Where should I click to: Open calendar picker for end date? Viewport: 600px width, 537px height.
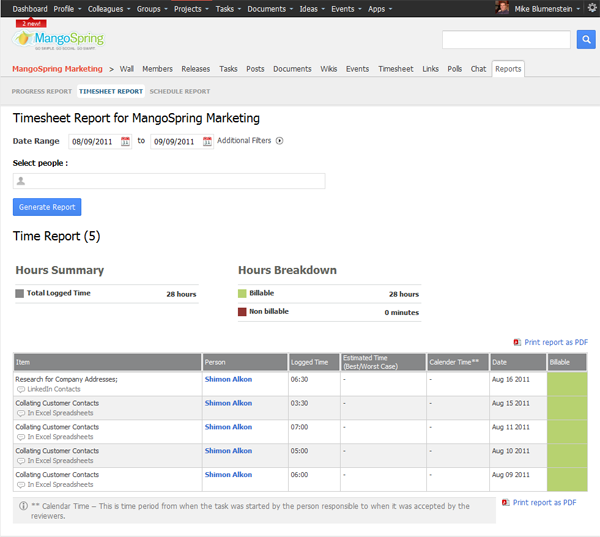pos(207,141)
